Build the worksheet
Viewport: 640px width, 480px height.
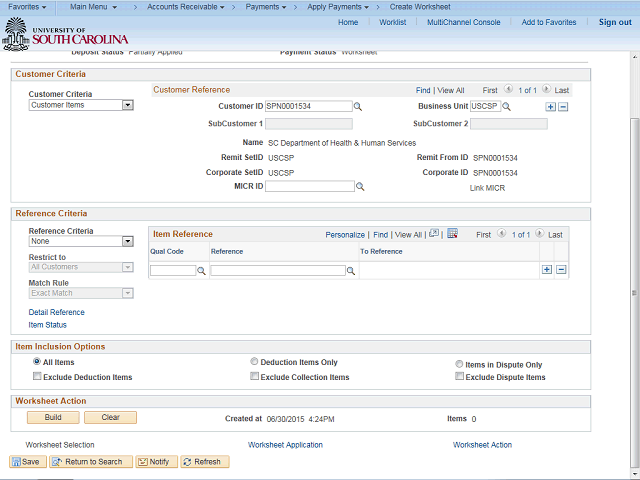point(53,417)
